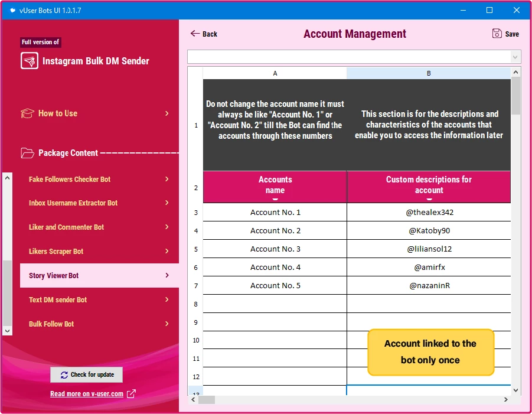Click the @liliansol12 description cell
This screenshot has height=414, width=532.
click(x=429, y=249)
